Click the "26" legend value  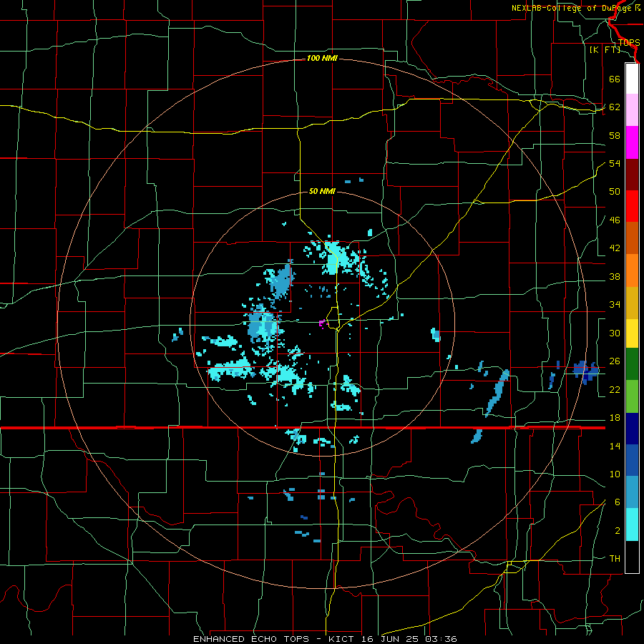coord(615,361)
